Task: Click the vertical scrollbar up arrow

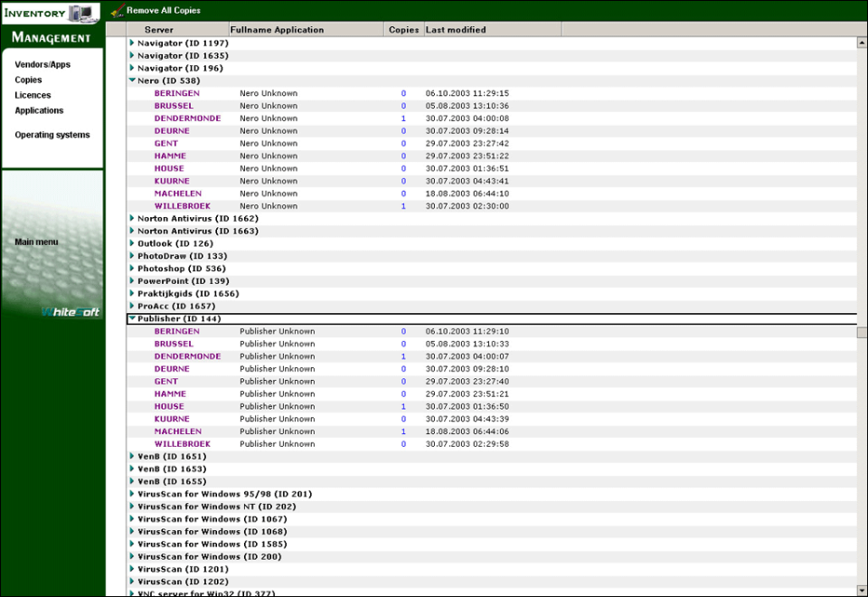Action: coord(862,43)
